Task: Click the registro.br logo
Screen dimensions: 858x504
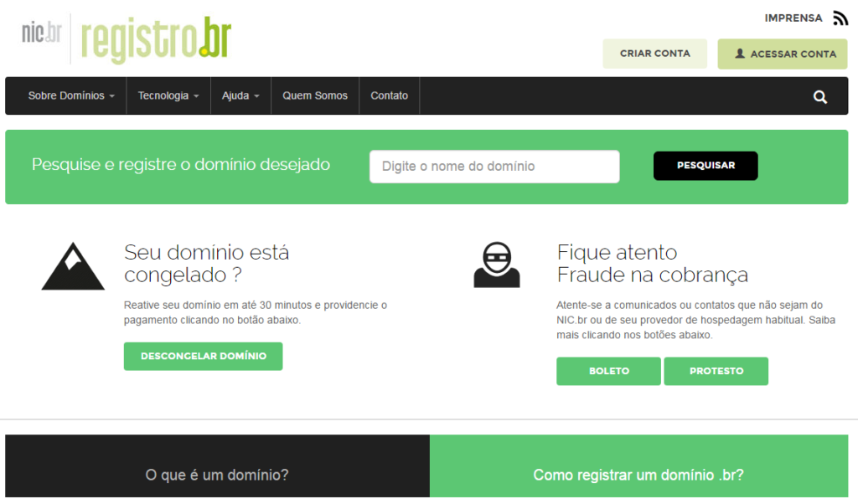Action: (x=157, y=39)
